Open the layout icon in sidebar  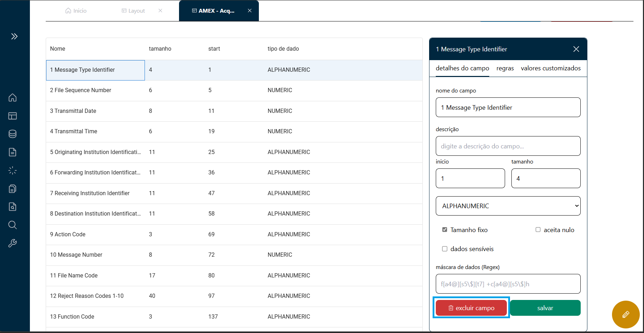pos(13,116)
